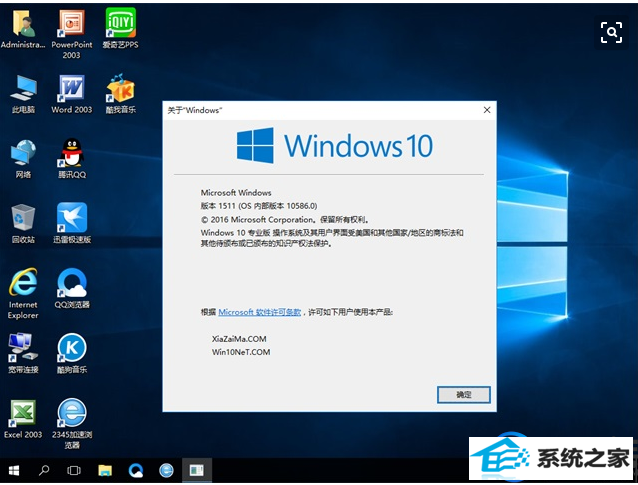Open the Windows Start menu

[14, 470]
